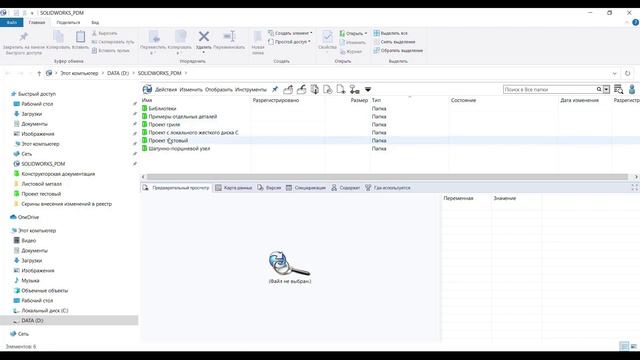Expand the Простой доступ dropdown
Screen dimensions: 640x360
click(289, 42)
